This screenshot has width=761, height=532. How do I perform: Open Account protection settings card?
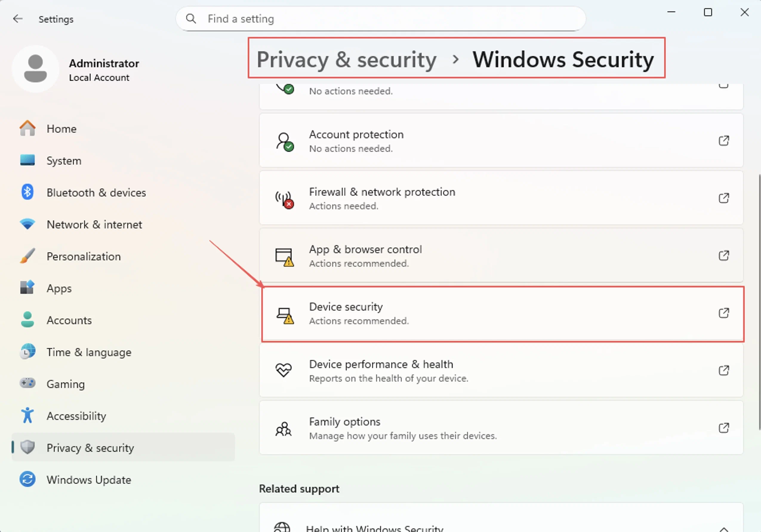(x=501, y=140)
